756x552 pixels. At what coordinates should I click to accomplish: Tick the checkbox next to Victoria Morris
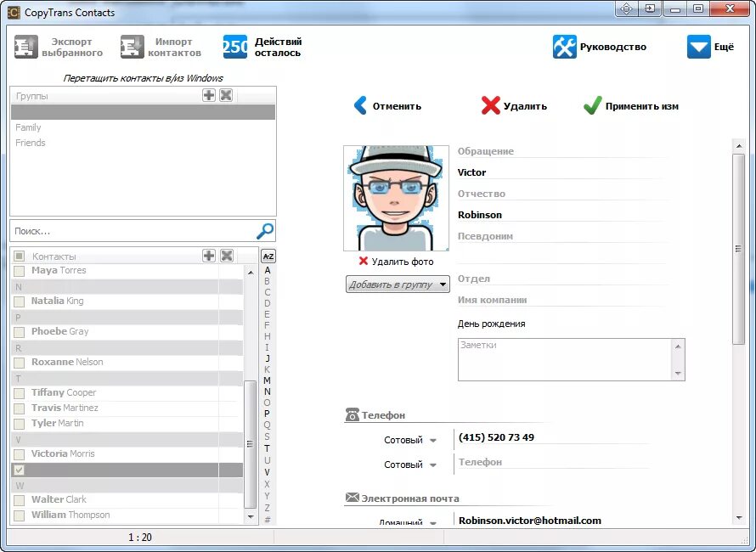(x=20, y=454)
